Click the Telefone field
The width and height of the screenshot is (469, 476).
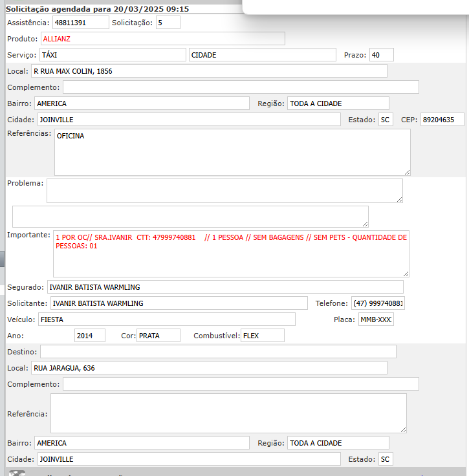(378, 303)
